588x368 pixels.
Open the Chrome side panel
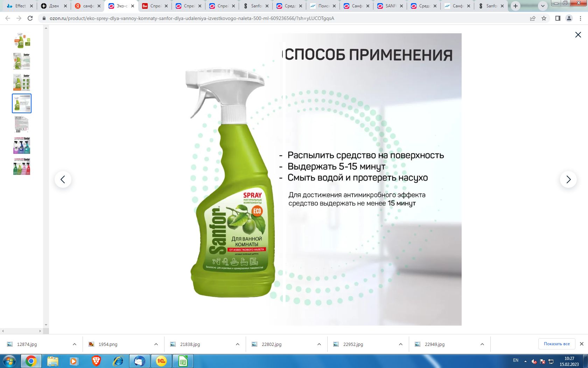click(x=558, y=18)
